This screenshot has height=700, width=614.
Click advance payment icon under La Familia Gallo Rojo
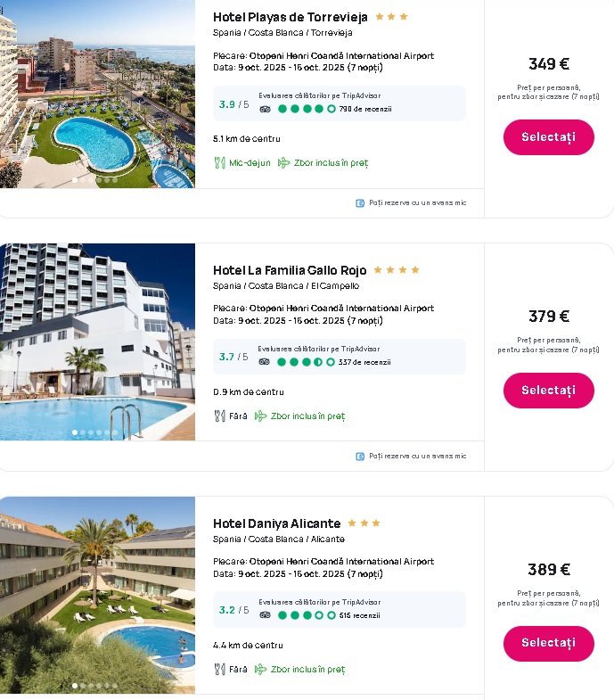(360, 456)
